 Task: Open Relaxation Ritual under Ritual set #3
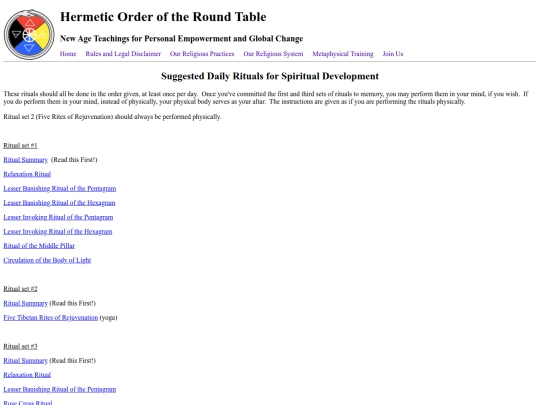tap(27, 375)
